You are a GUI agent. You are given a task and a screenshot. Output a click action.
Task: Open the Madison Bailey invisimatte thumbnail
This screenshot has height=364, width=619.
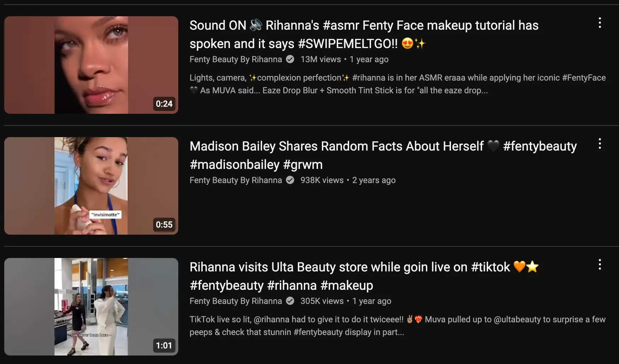(91, 186)
